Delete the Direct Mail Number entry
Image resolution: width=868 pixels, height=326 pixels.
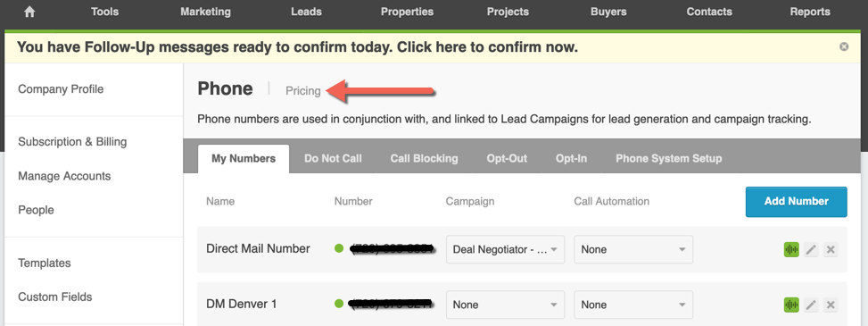coord(831,249)
